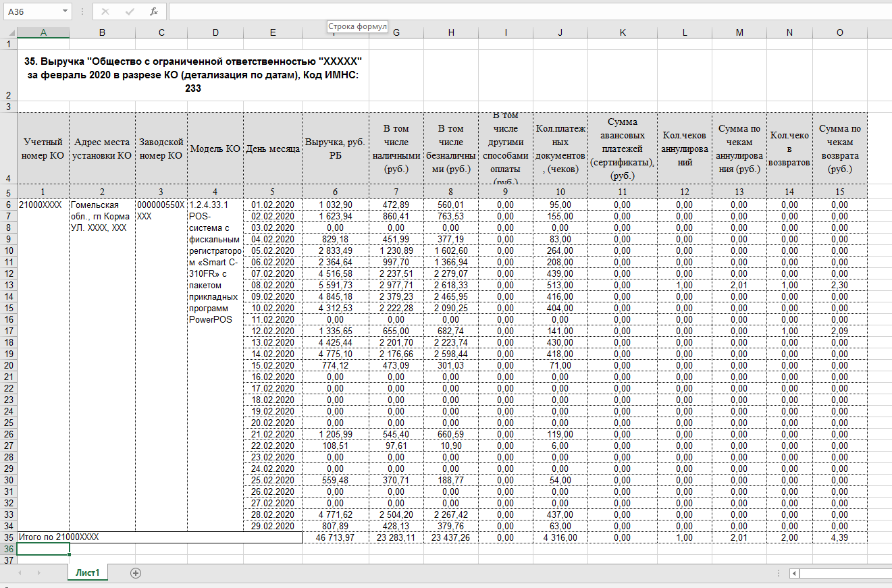Select the cash cell 2 977,71
The height and width of the screenshot is (588, 892).
396,285
